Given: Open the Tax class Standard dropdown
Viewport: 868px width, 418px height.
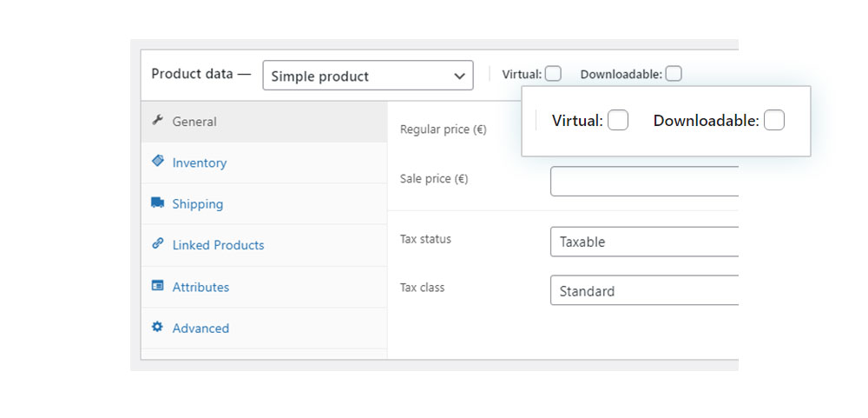Looking at the screenshot, I should point(645,290).
